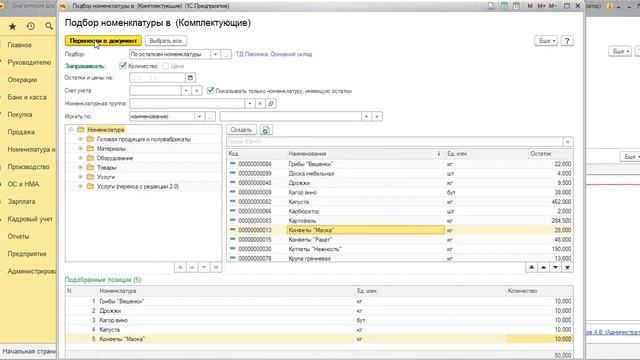Expand the Услуги folder
The width and height of the screenshot is (640, 360).
(80, 177)
